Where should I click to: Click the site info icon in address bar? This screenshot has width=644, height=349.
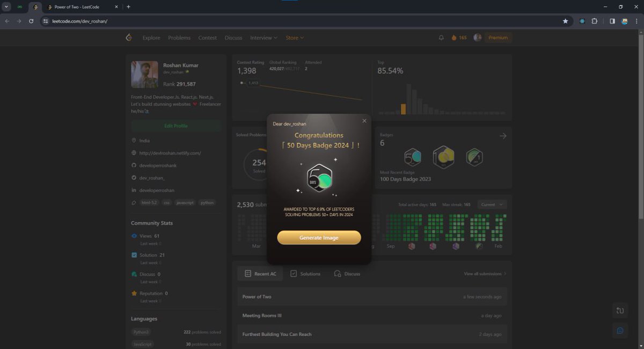click(46, 21)
